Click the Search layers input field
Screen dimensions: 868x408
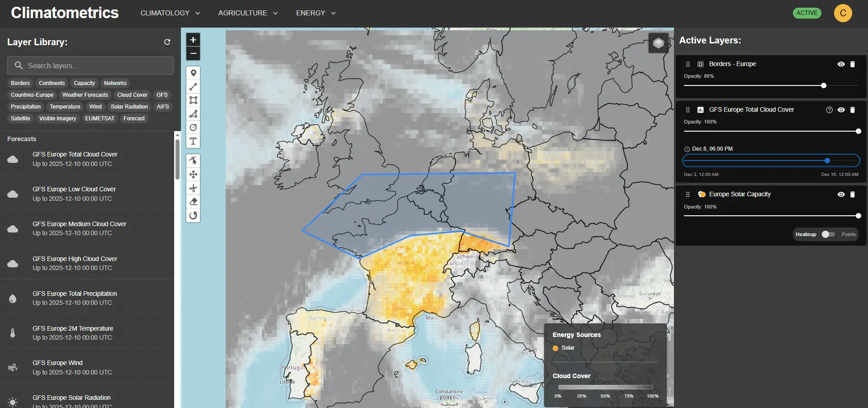point(90,66)
